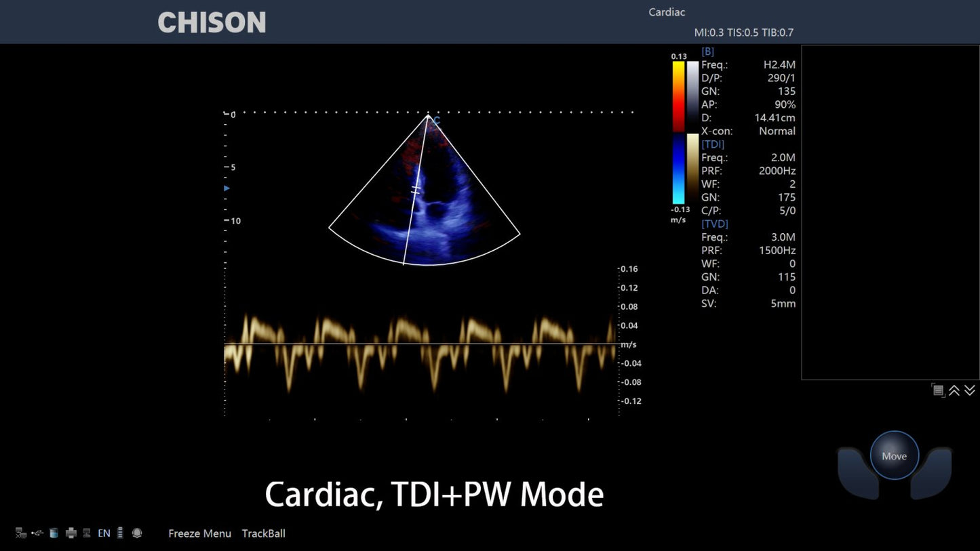This screenshot has width=980, height=551.
Task: Click the TVD frequency value 3.0M
Action: pos(783,237)
